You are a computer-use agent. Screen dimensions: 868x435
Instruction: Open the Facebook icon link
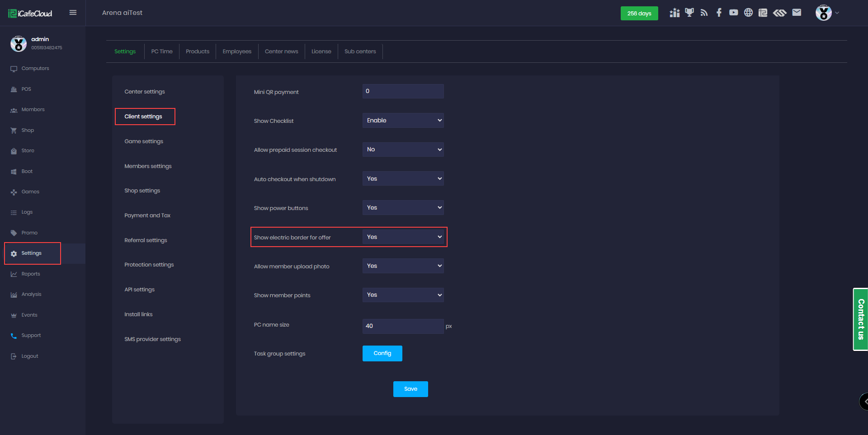(x=719, y=13)
